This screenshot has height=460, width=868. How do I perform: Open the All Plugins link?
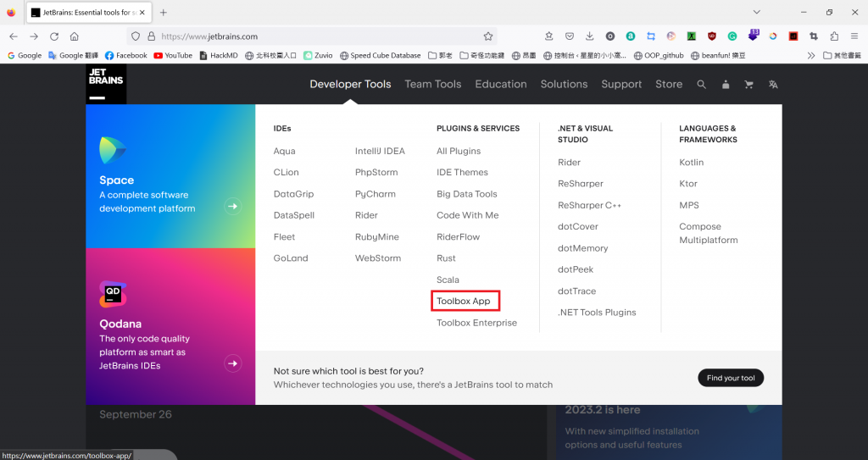(459, 151)
